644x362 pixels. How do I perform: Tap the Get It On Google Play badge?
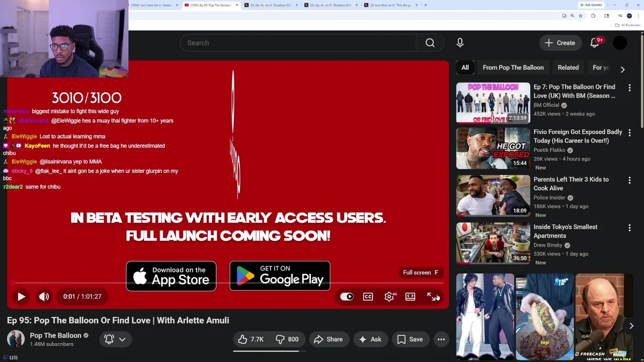point(280,276)
